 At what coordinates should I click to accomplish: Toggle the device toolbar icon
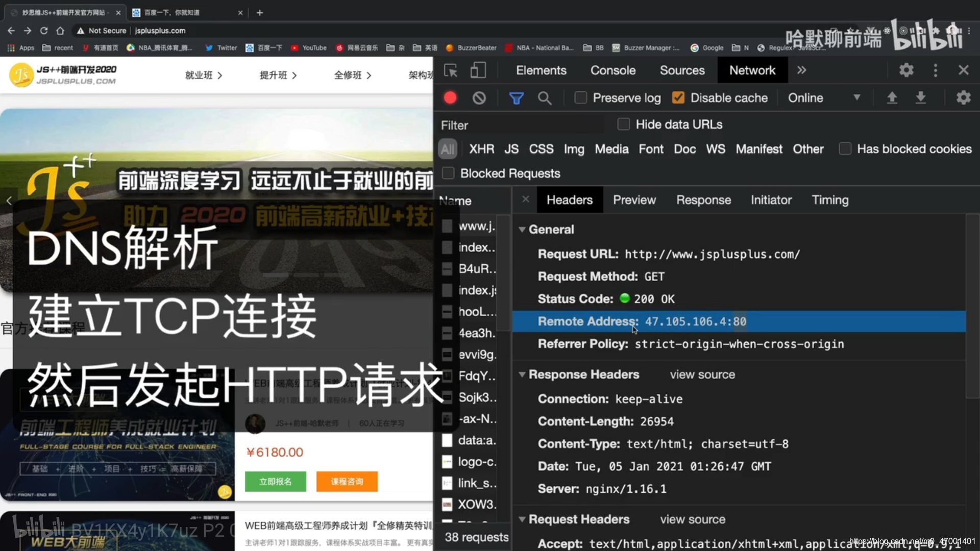click(478, 70)
